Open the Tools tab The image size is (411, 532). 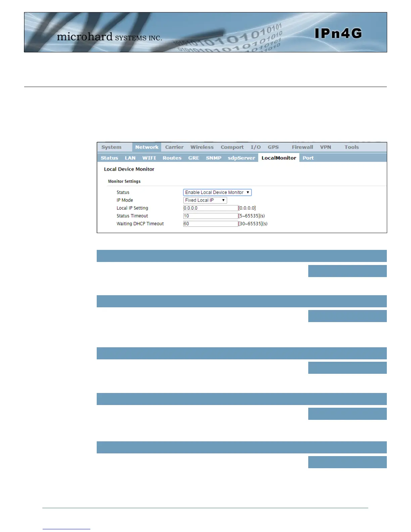pos(352,147)
